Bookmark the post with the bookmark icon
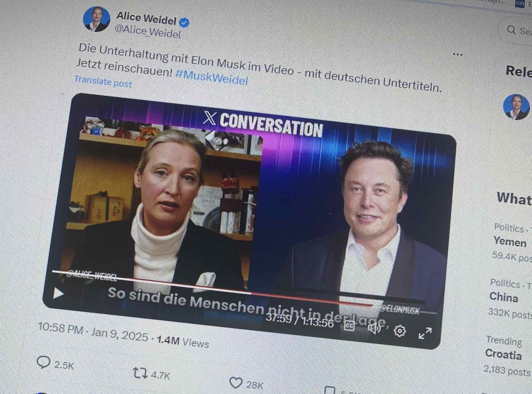The height and width of the screenshot is (394, 532). tap(329, 390)
